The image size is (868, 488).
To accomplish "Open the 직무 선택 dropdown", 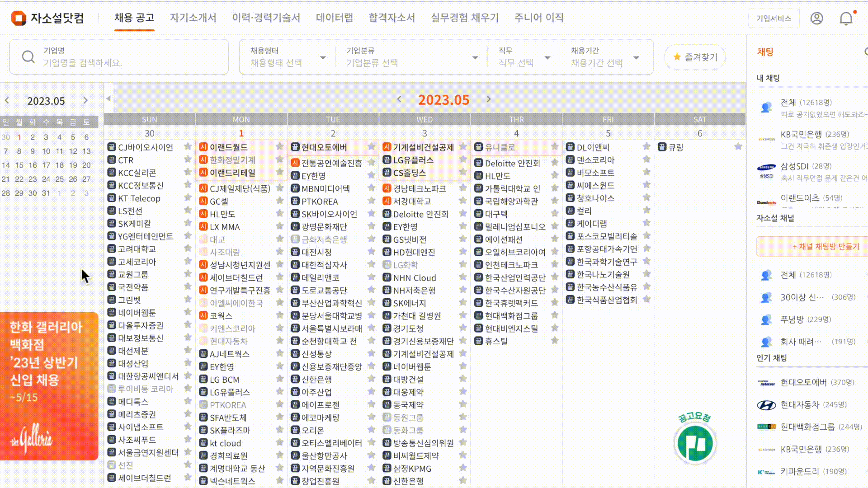I will [x=524, y=57].
